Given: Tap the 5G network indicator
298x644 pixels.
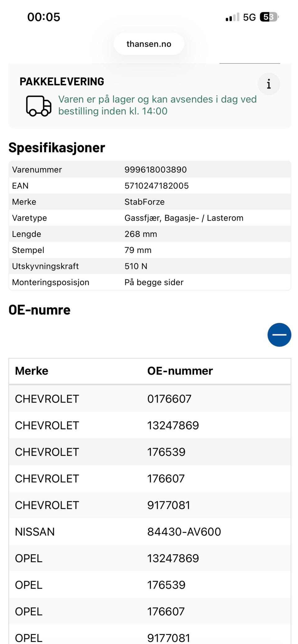Looking at the screenshot, I should (249, 17).
